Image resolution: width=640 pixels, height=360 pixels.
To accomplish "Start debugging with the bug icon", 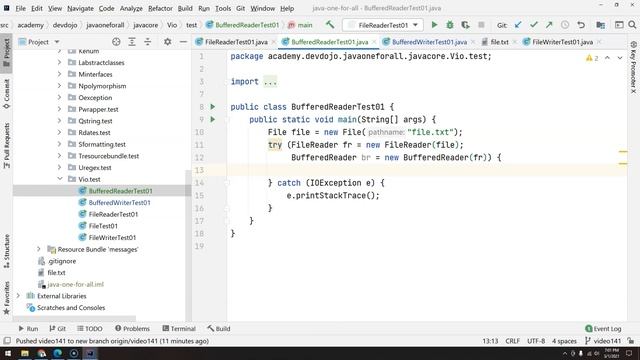I will tap(450, 25).
